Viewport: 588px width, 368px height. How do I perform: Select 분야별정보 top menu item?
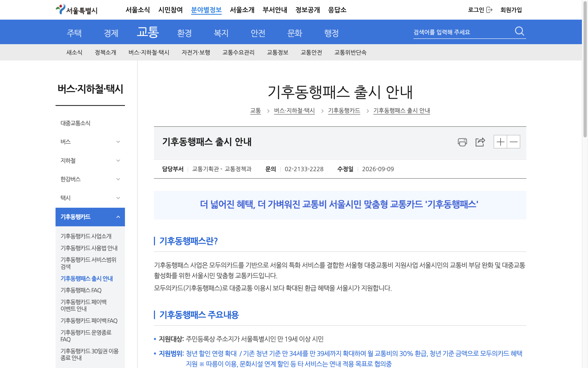206,10
